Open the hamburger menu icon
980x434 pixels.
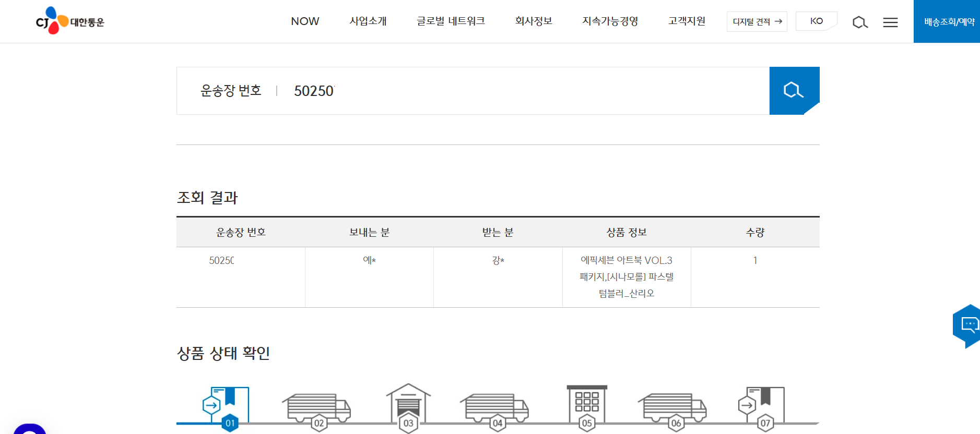tap(890, 22)
